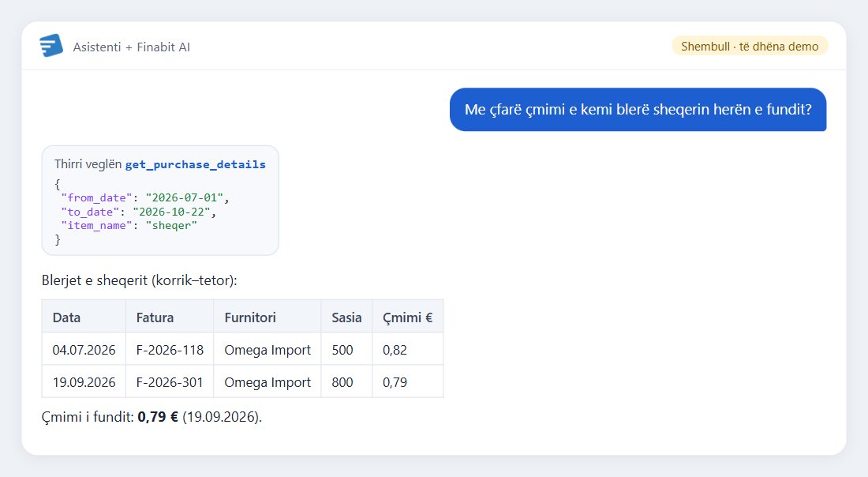Select the price cell 0,79 in table
Screen dimensions: 868x477
tap(408, 381)
